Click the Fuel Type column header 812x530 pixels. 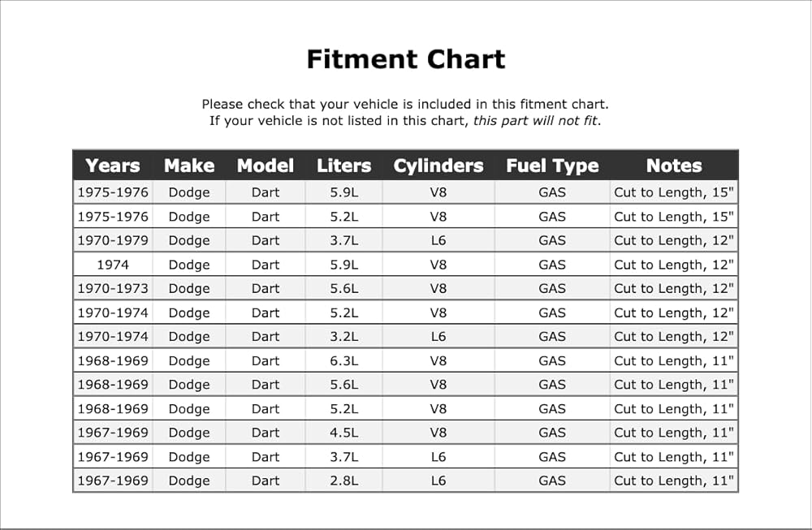point(552,166)
